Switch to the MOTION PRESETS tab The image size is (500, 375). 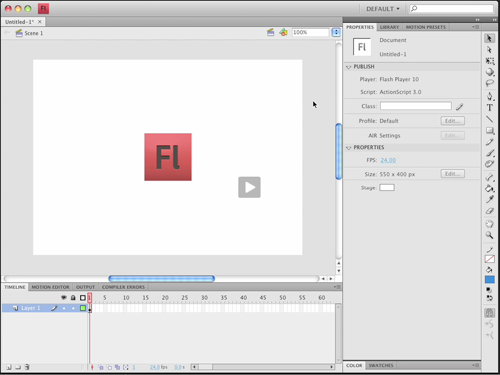point(426,27)
